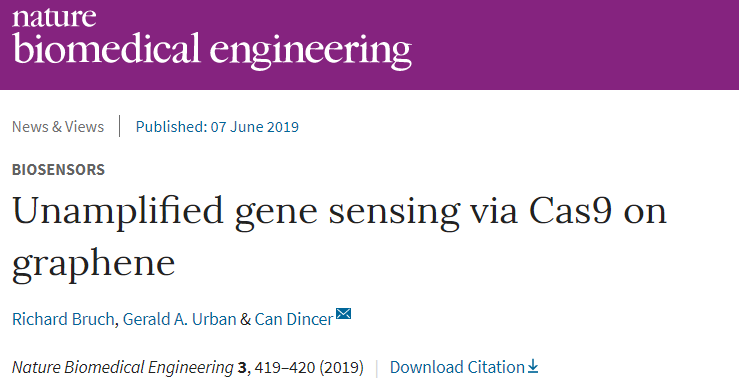Screen dimensions: 740x390
Task: Click the download arrow icon after Download Citation
Action: point(533,366)
